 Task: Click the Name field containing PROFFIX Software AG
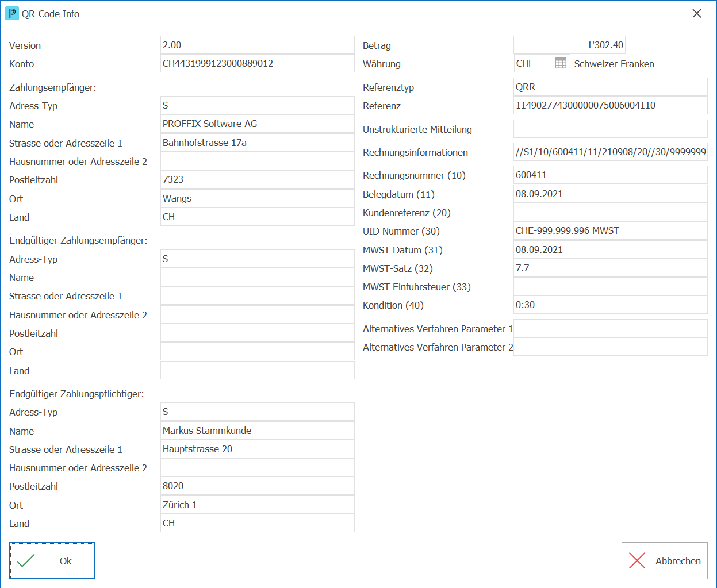(258, 124)
